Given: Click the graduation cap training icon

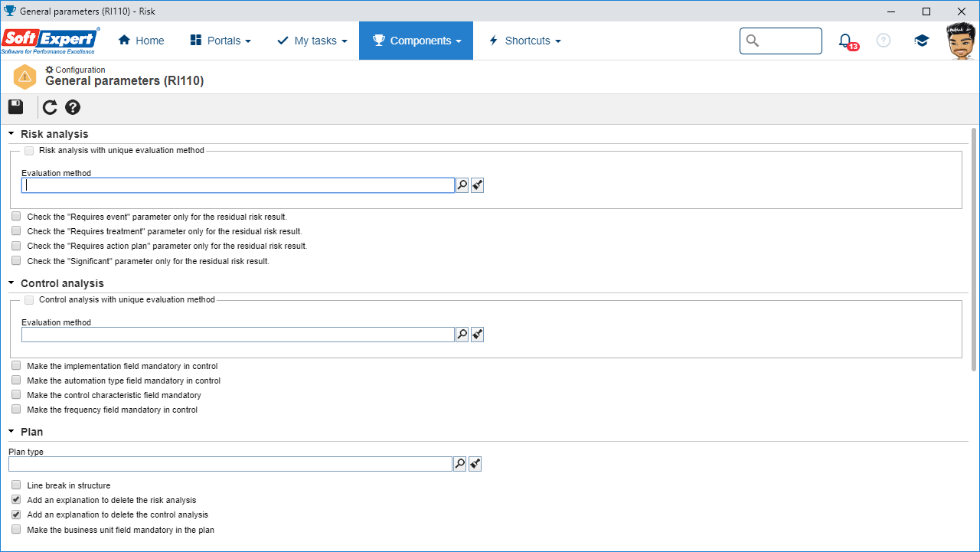Looking at the screenshot, I should point(922,41).
